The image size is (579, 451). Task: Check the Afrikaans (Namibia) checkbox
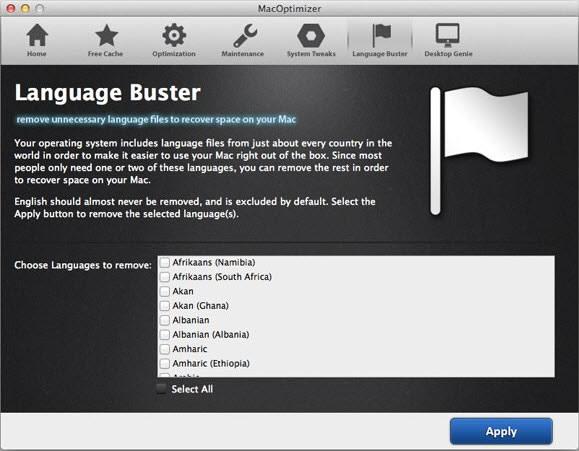(165, 263)
